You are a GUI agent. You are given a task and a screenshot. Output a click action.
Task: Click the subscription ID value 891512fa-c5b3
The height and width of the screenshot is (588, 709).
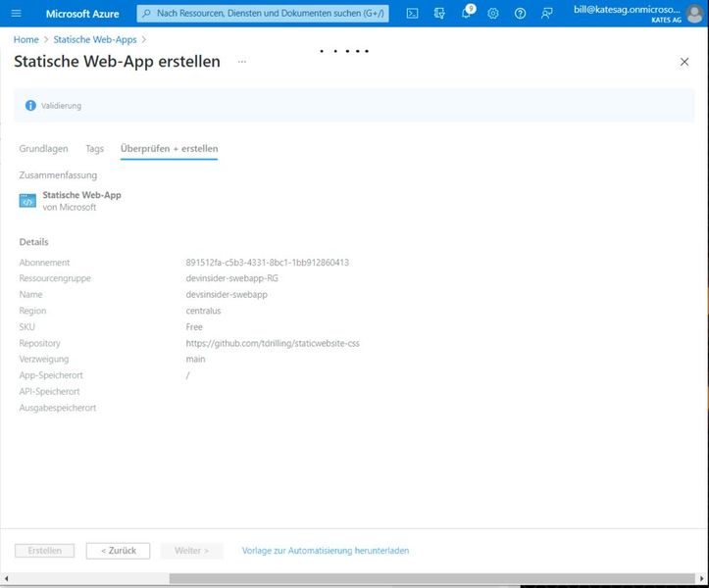268,263
